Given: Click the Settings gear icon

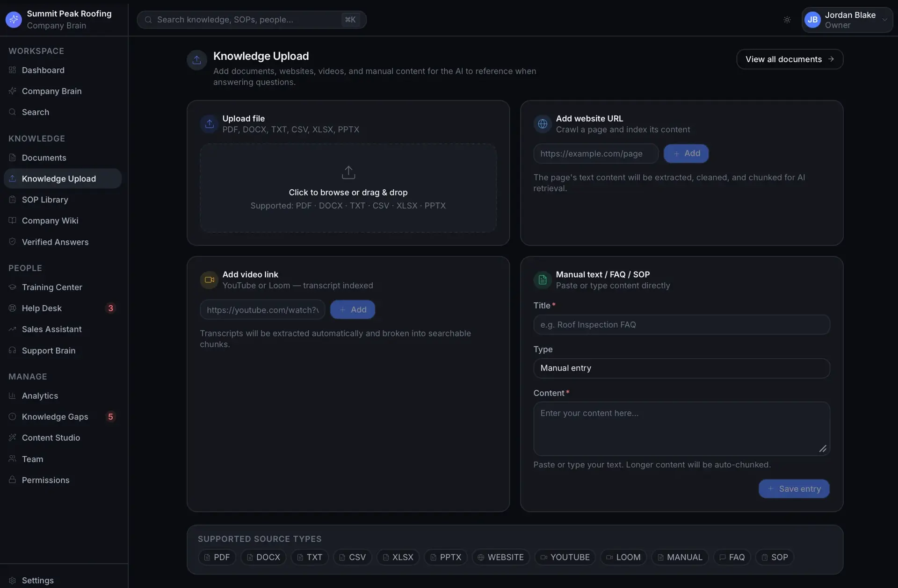Looking at the screenshot, I should pyautogui.click(x=13, y=581).
